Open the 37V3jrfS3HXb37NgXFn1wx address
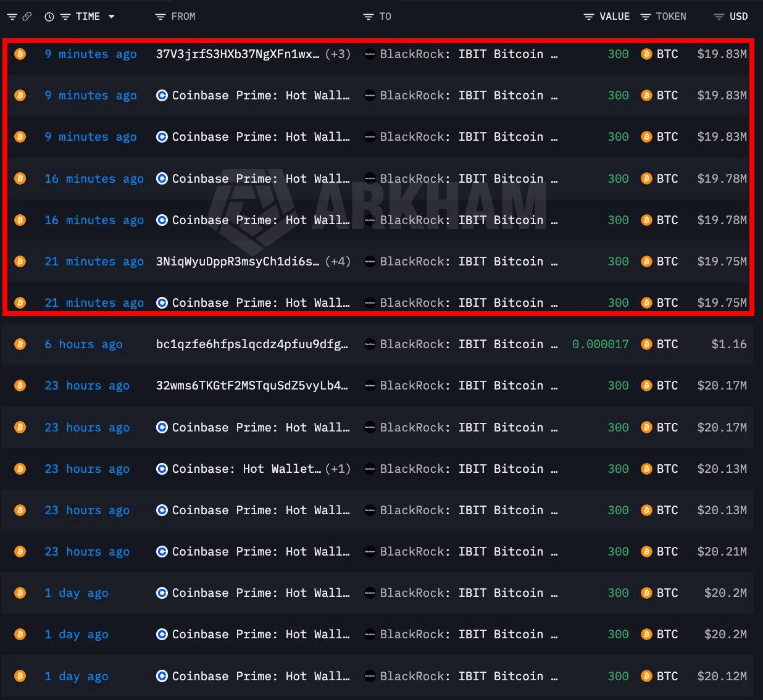The image size is (763, 700). (x=238, y=54)
